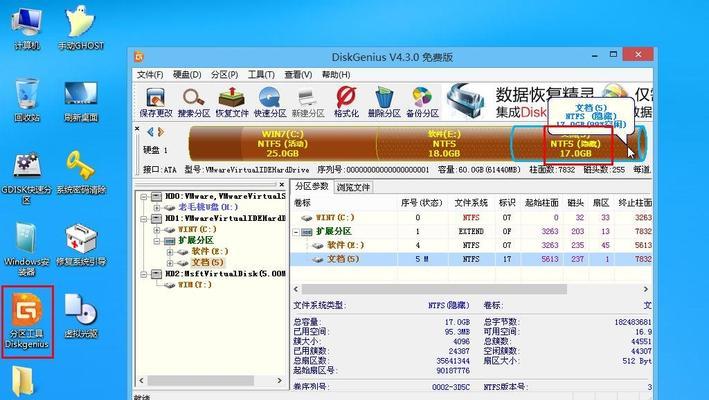709x400 pixels.
Task: Open the 回收站 recycle bin icon
Action: [x=27, y=100]
